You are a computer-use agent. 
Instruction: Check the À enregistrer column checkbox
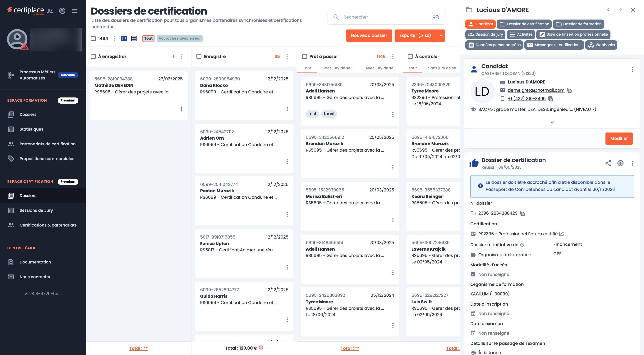pyautogui.click(x=93, y=56)
